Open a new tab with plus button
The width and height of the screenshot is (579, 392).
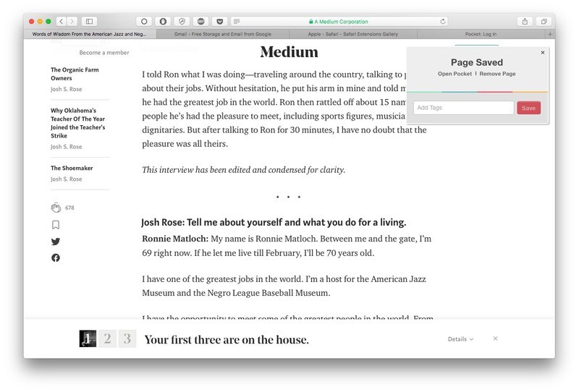pyautogui.click(x=550, y=34)
